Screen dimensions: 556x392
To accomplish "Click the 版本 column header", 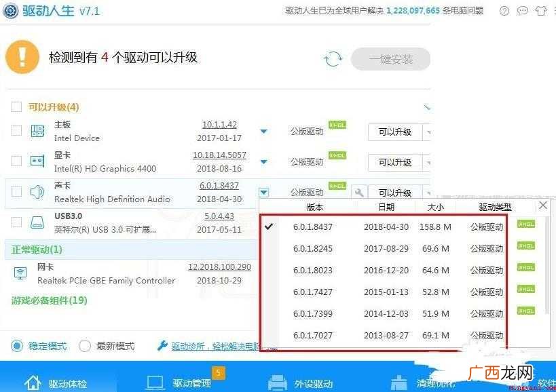I will pos(315,207).
